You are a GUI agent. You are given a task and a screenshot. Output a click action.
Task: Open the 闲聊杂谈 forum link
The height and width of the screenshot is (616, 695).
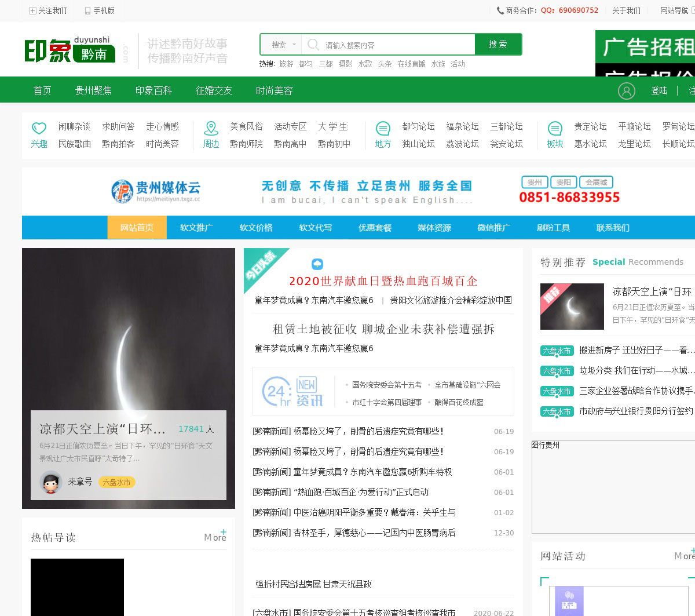tap(74, 126)
